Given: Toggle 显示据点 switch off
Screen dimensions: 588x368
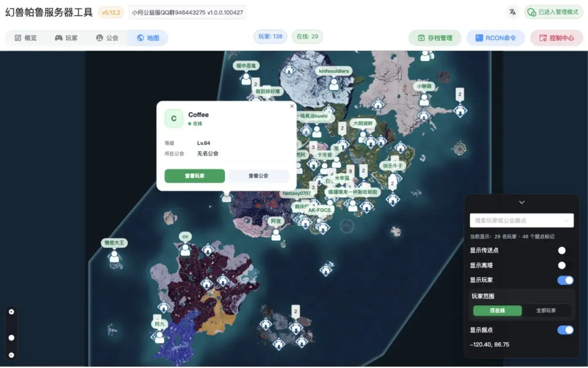Looking at the screenshot, I should 565,330.
